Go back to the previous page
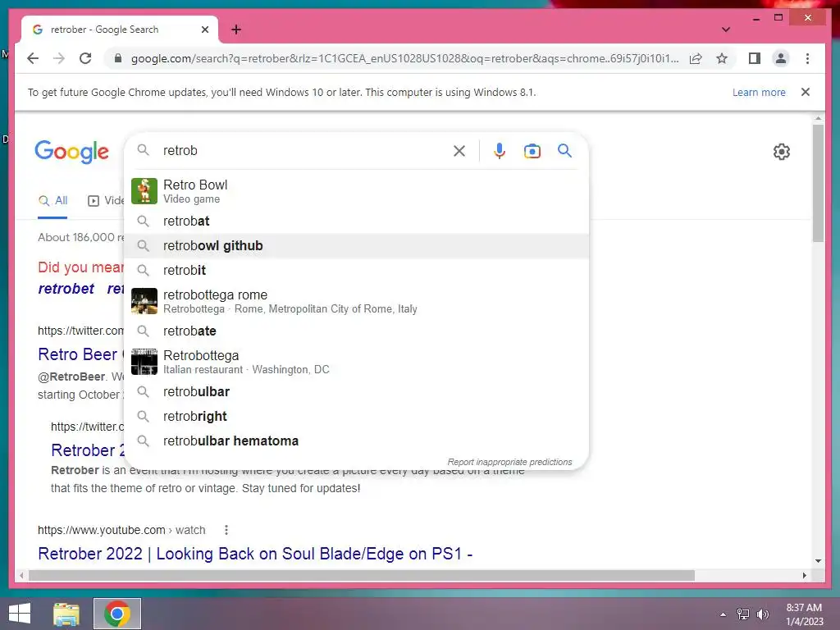Viewport: 840px width, 630px height. (33, 58)
